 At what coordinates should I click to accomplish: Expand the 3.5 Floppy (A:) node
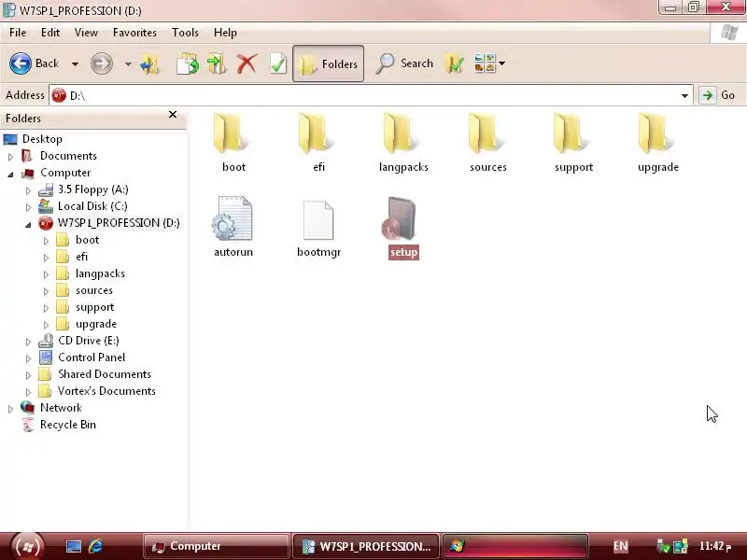pos(28,190)
